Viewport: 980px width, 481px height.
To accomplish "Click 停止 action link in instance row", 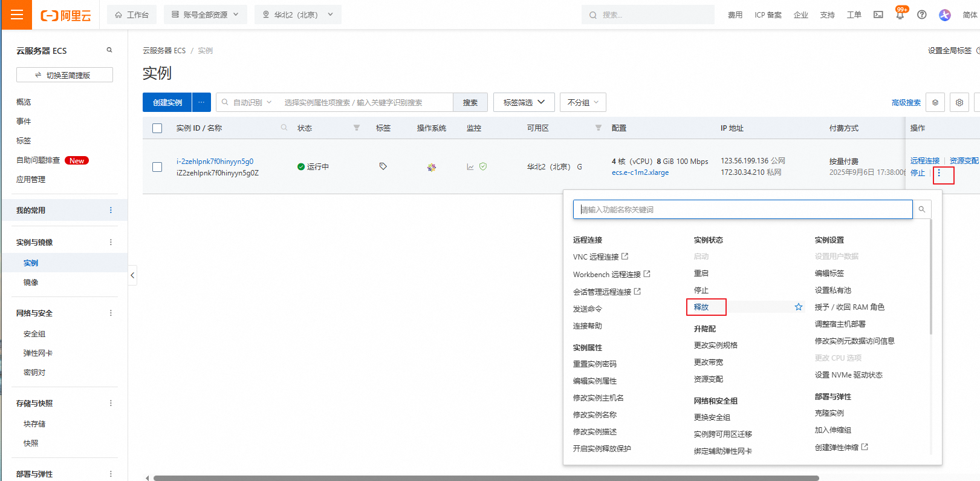I will pos(918,173).
